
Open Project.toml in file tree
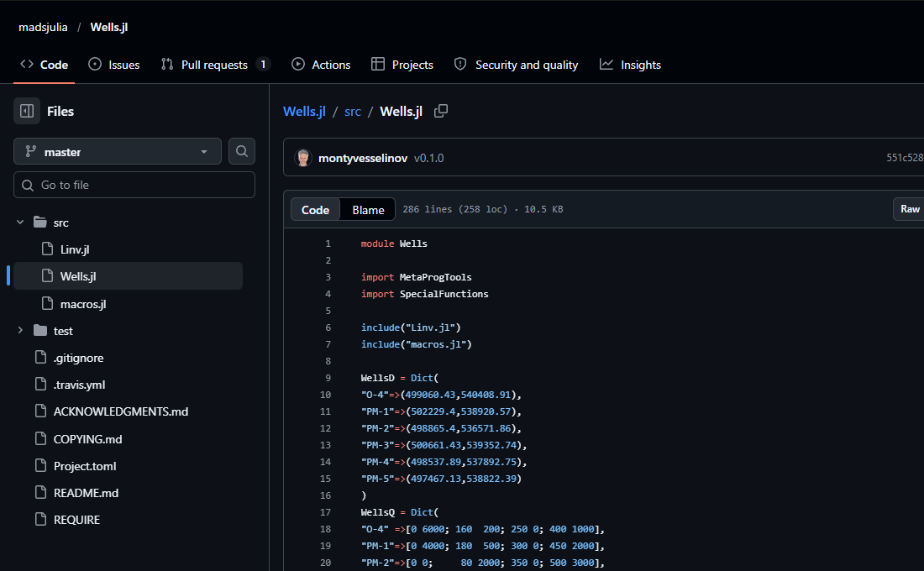click(85, 466)
